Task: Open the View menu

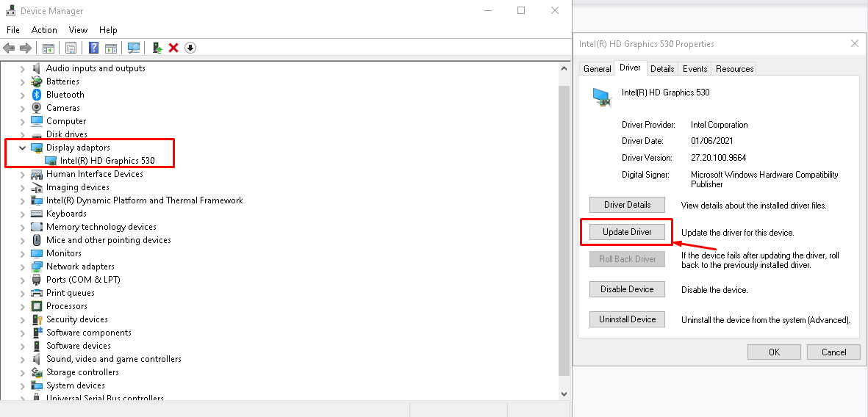Action: coord(78,30)
